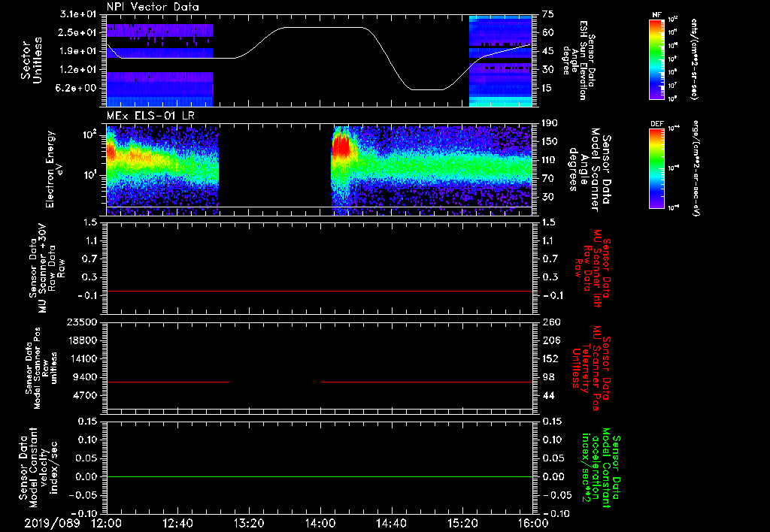Image resolution: width=770 pixels, height=532 pixels.
Task: Click the "150" scanner angle tick label
Action: pyautogui.click(x=550, y=142)
